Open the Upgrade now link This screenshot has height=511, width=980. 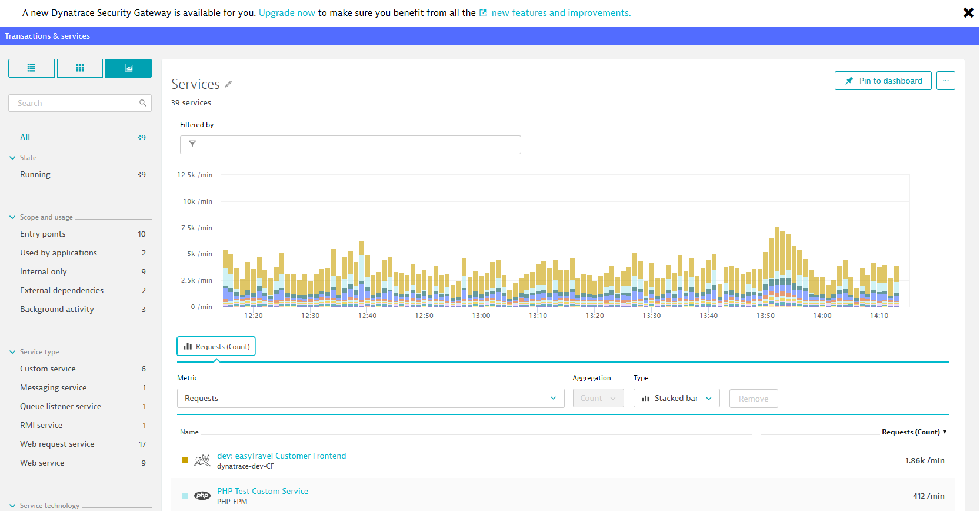[286, 13]
